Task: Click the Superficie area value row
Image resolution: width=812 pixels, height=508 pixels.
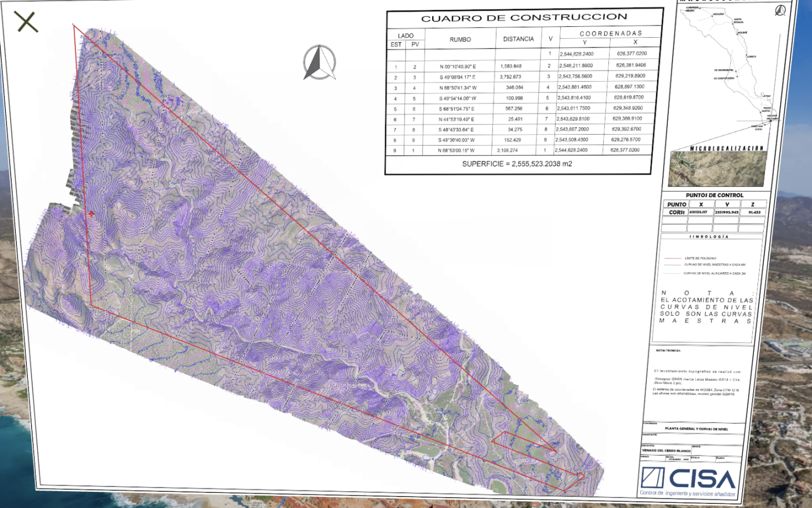Action: coord(517,164)
